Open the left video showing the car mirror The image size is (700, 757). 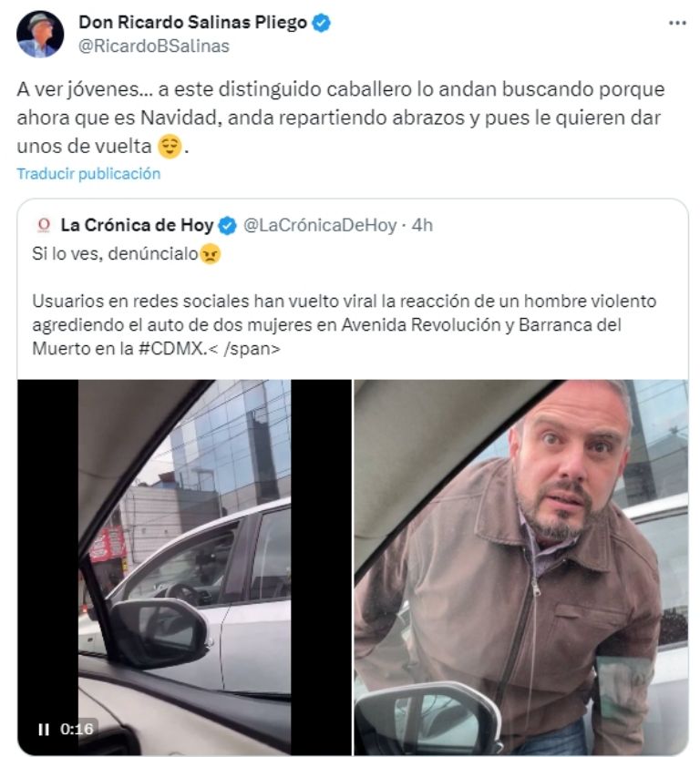184,568
